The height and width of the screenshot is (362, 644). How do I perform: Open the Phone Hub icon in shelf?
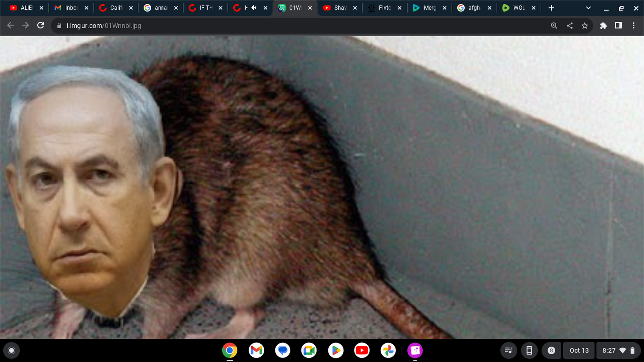click(x=529, y=350)
